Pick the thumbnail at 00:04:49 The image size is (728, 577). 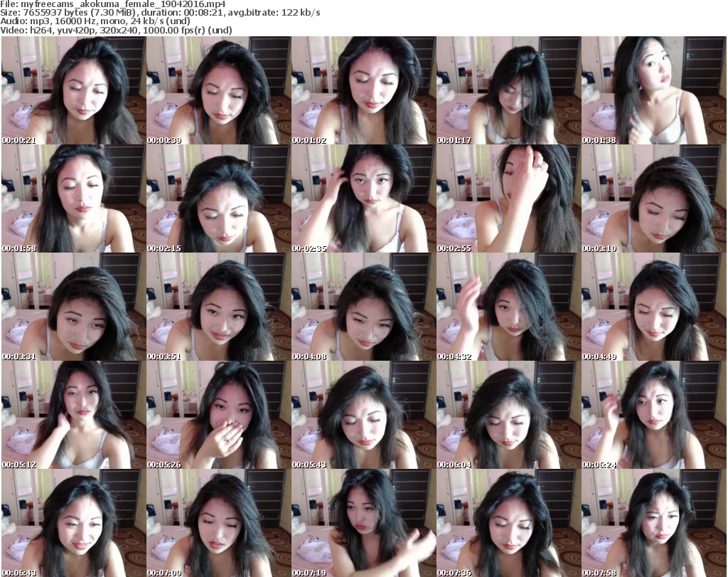(654, 307)
